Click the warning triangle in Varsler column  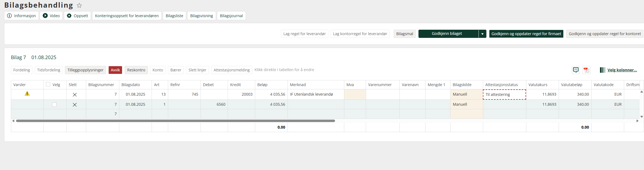click(x=27, y=94)
